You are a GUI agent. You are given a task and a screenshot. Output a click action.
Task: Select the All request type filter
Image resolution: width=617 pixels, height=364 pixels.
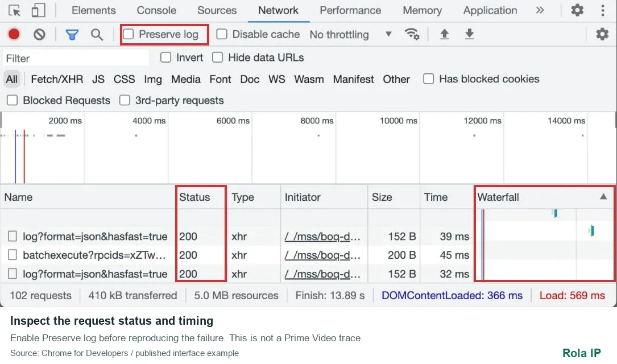click(x=12, y=79)
